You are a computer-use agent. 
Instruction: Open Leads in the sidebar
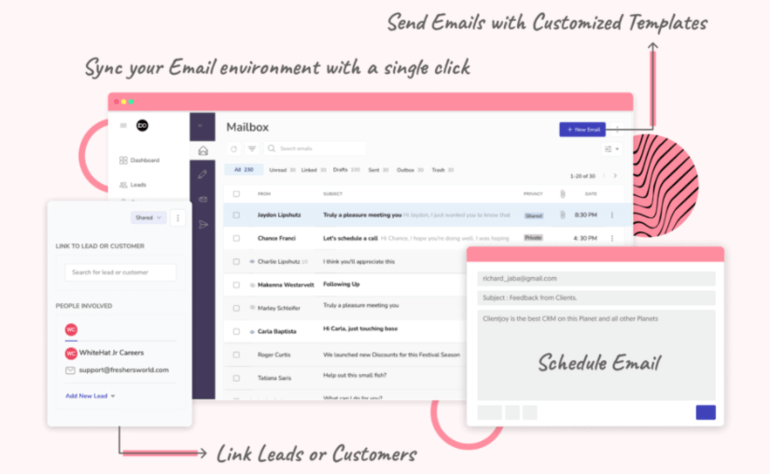[x=133, y=185]
